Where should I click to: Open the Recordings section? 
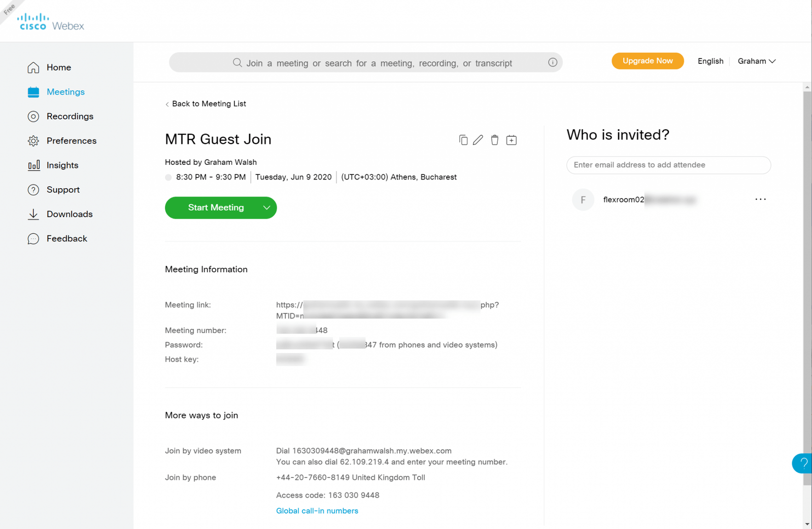pos(70,116)
